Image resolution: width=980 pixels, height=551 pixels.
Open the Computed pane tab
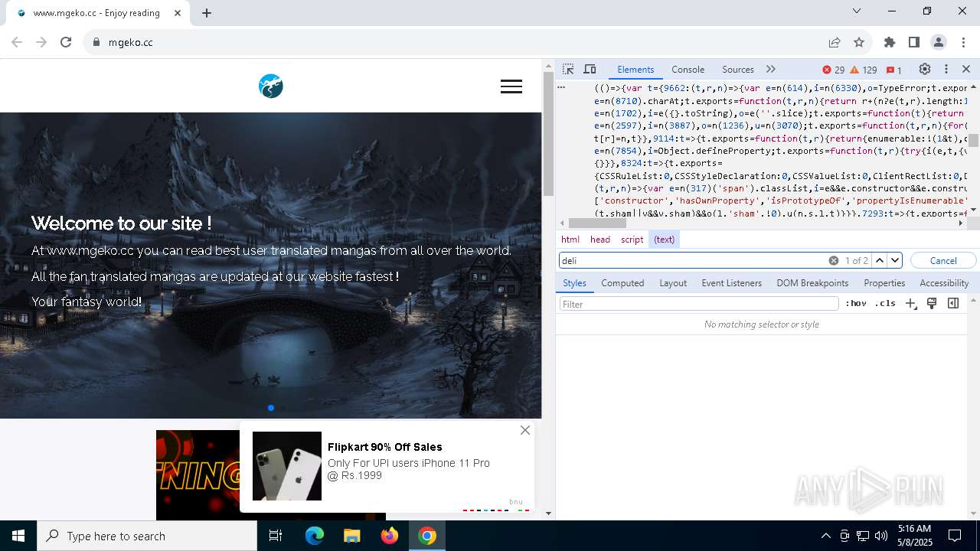622,283
